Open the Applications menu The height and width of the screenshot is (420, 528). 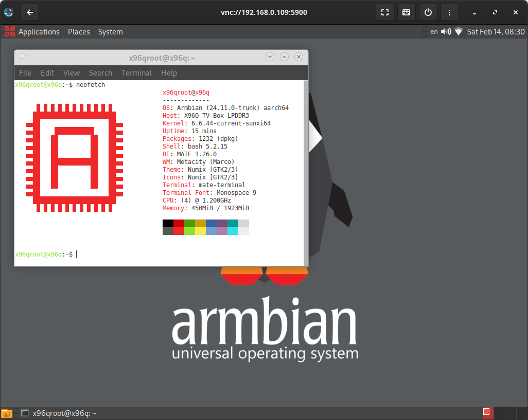pyautogui.click(x=39, y=31)
